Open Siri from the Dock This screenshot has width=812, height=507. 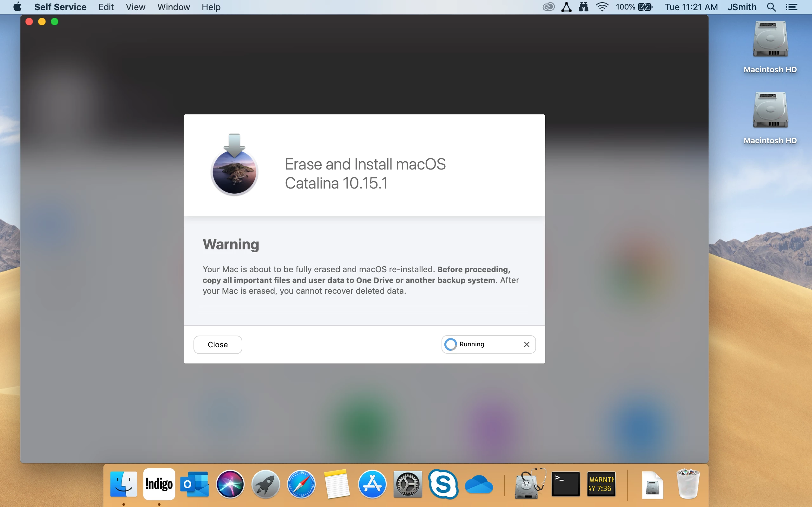pyautogui.click(x=230, y=484)
